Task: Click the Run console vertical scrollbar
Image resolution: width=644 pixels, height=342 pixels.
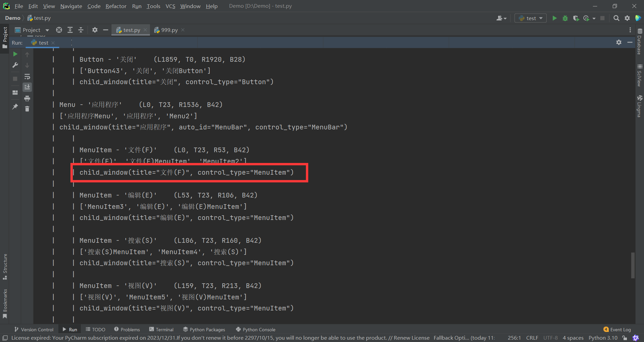Action: click(x=633, y=265)
